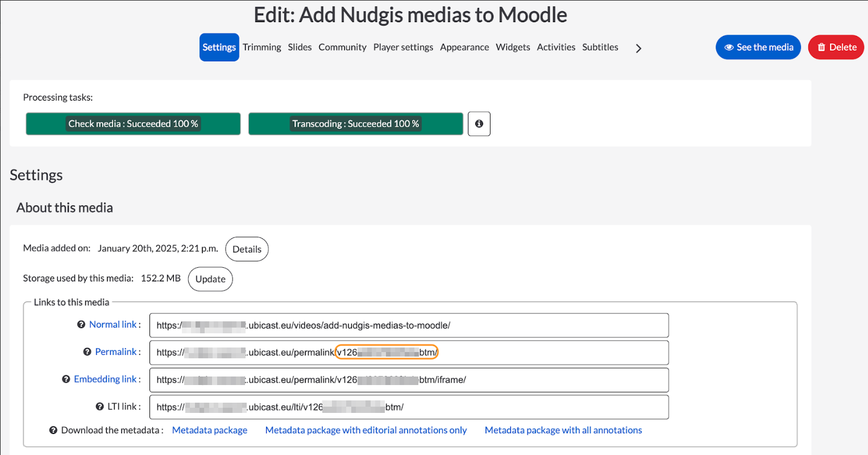Viewport: 868px width, 455px height.
Task: Click the Update storage button
Action: tap(210, 279)
